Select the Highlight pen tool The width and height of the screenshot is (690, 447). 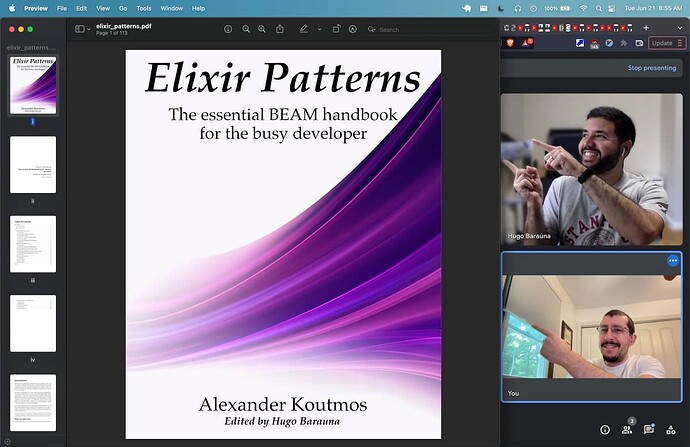click(303, 29)
